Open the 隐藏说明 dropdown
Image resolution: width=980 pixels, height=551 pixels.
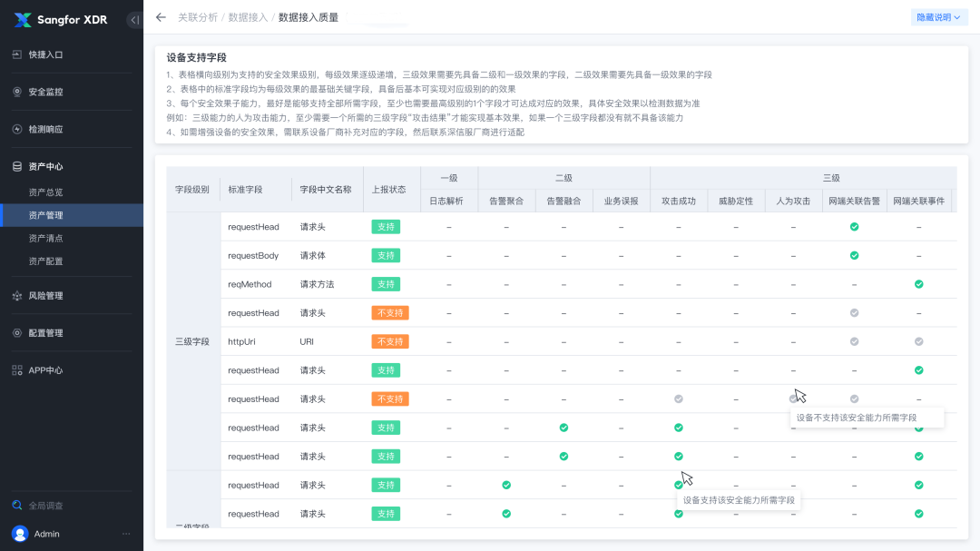coord(938,16)
